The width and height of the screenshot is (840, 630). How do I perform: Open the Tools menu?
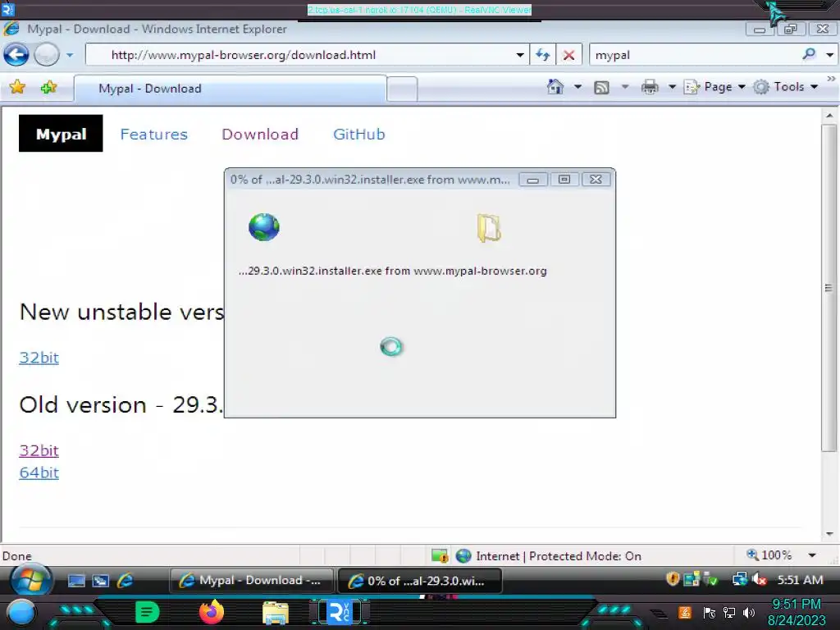(x=785, y=87)
